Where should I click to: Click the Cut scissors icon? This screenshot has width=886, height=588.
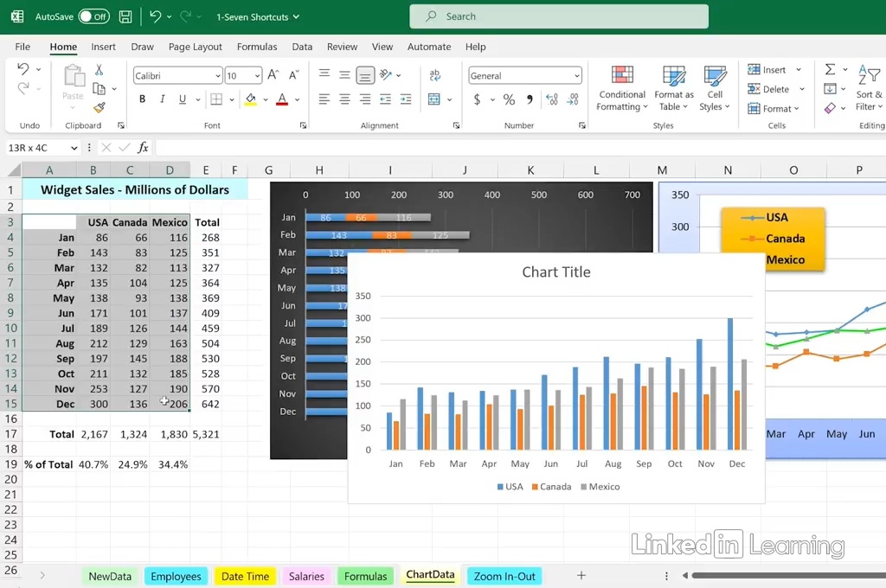99,70
